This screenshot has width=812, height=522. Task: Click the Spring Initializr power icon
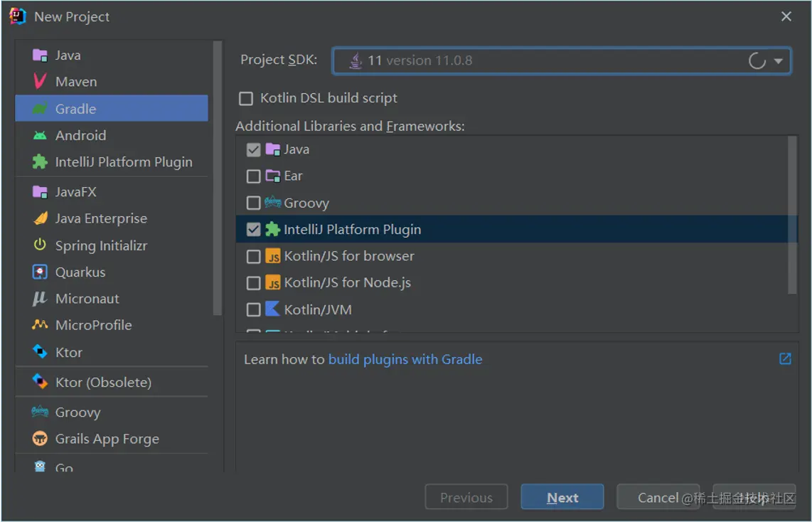pos(40,245)
